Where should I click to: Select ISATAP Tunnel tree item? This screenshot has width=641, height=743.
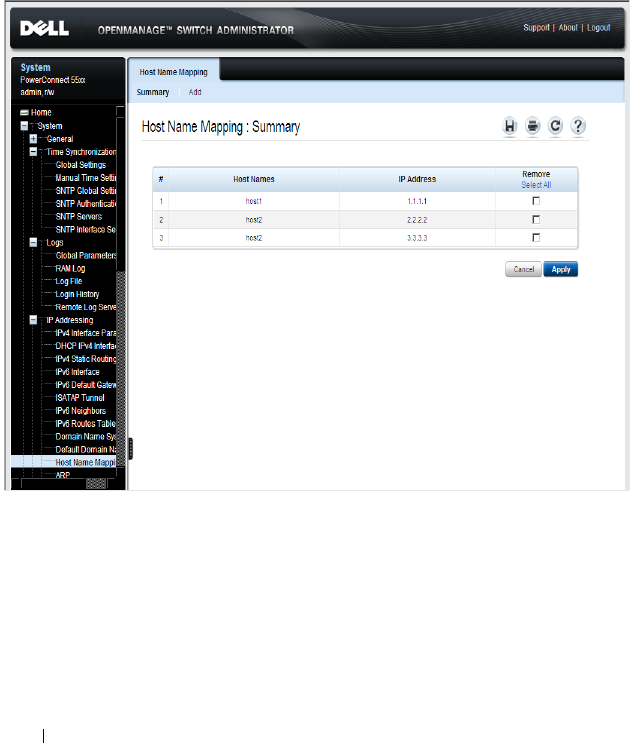80,398
